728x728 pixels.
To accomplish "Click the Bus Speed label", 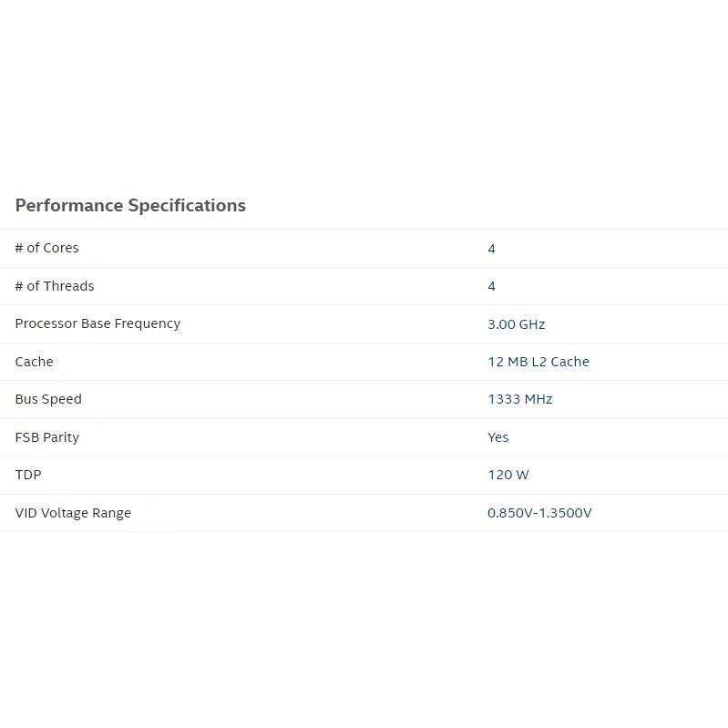I will pyautogui.click(x=48, y=399).
